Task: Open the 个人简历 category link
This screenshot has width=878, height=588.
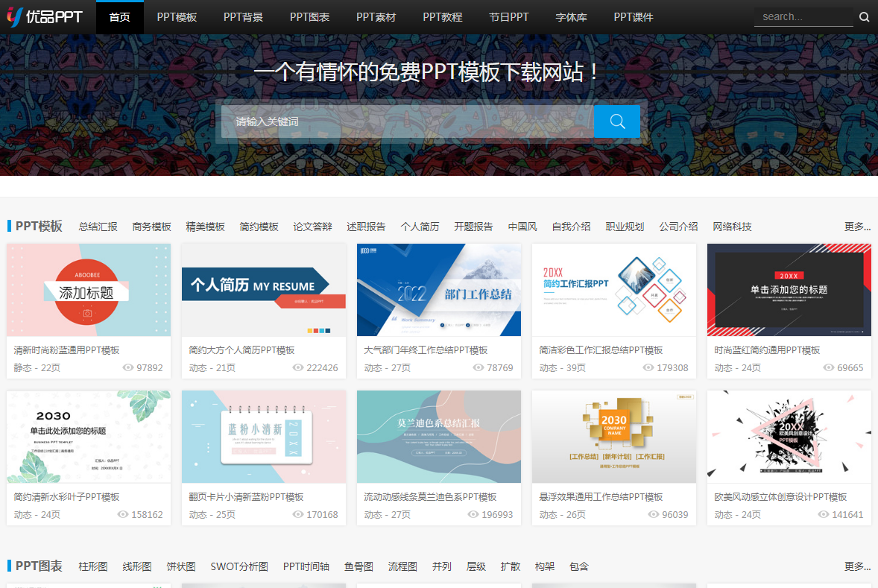Action: [420, 226]
